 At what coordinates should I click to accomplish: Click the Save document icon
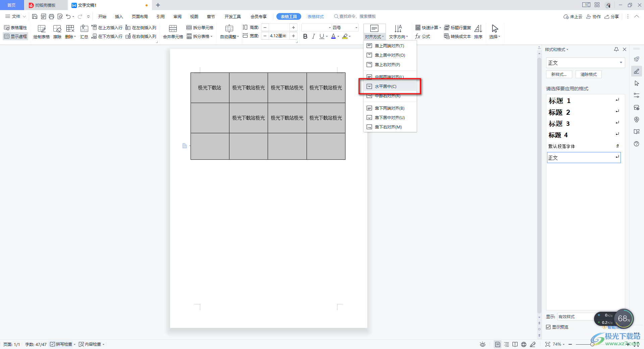tap(35, 16)
